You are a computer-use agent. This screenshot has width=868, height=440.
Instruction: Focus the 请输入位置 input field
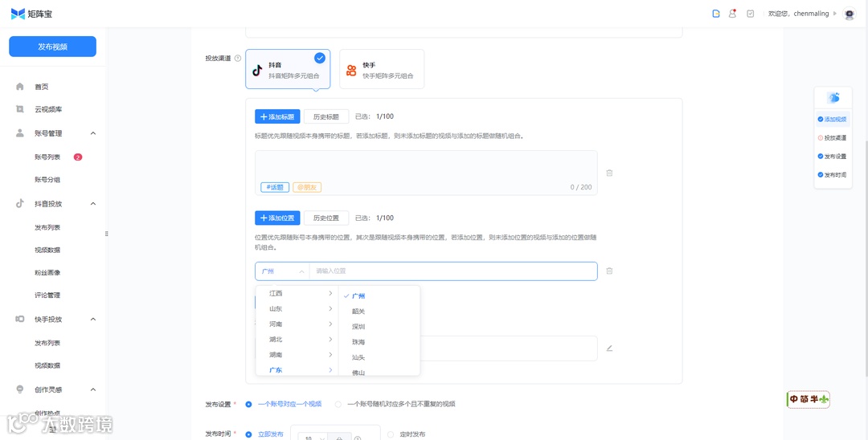pyautogui.click(x=453, y=271)
